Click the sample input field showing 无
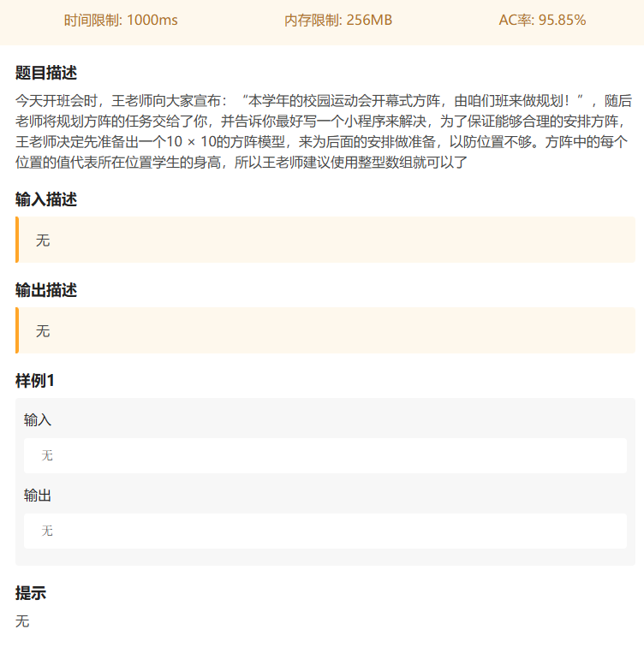The image size is (644, 647). [325, 455]
